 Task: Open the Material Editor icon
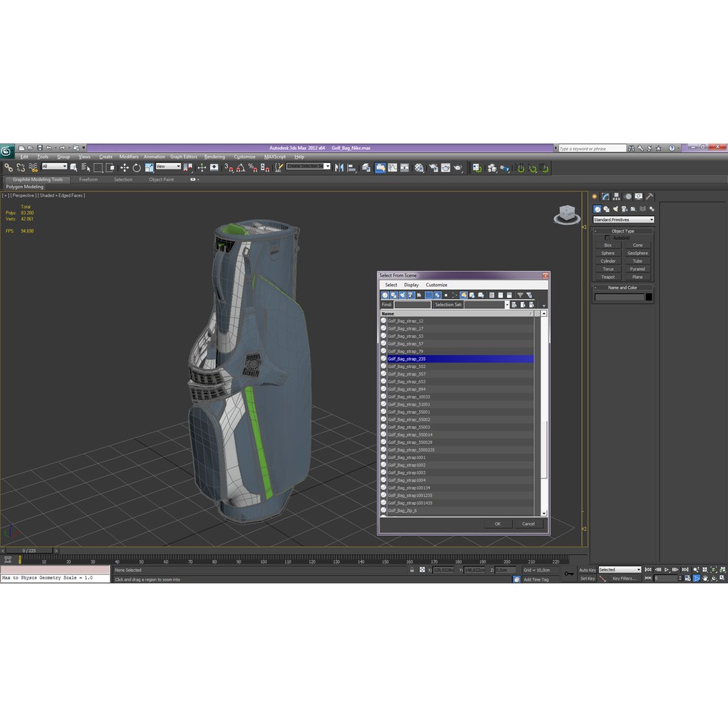419,168
